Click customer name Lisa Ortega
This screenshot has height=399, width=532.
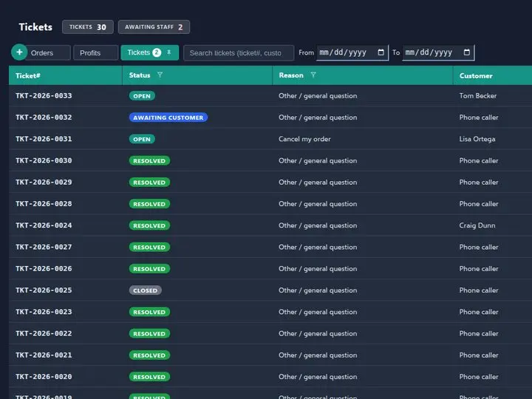477,139
